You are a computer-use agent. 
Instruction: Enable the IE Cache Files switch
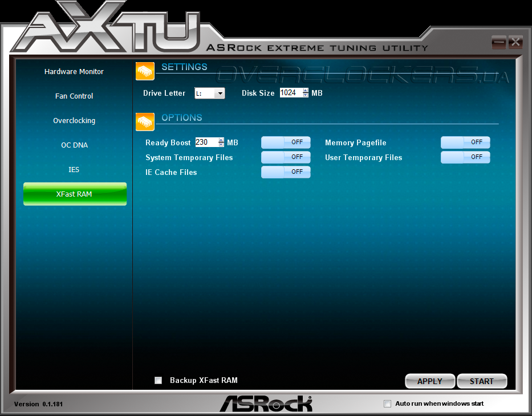click(286, 172)
